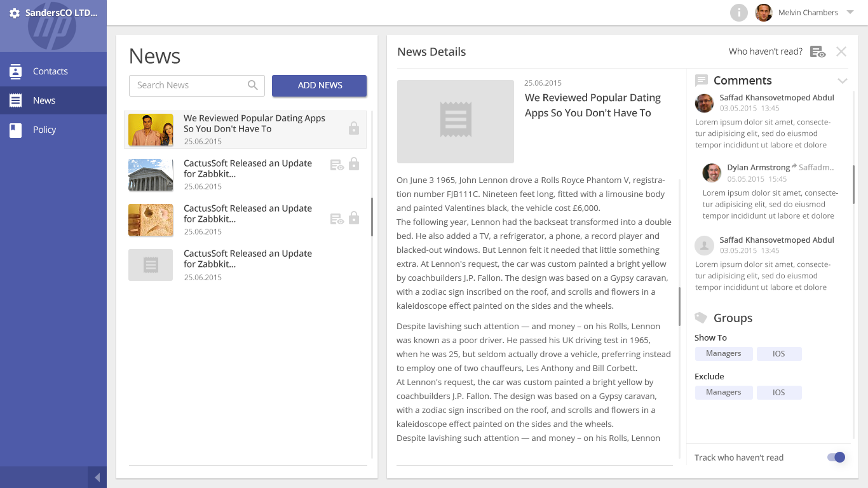Click Managers tag under Show To
Viewport: 868px width, 488px height.
coord(724,353)
